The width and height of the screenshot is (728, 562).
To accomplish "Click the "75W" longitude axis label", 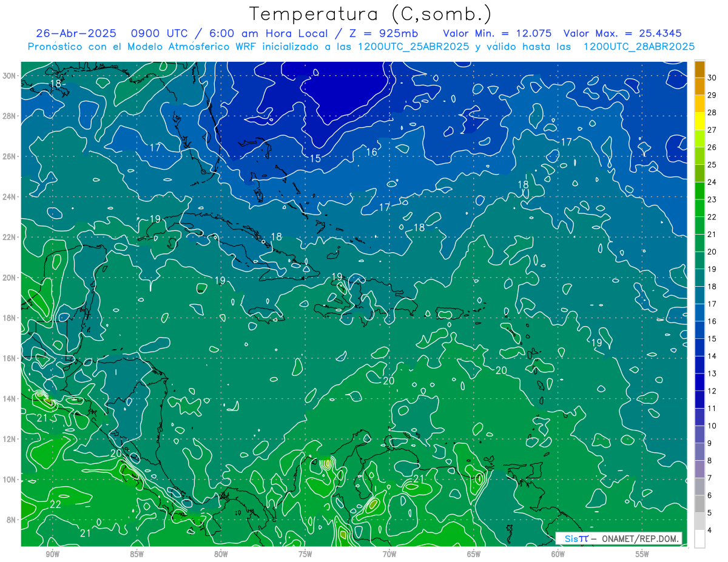I will 305,555.
